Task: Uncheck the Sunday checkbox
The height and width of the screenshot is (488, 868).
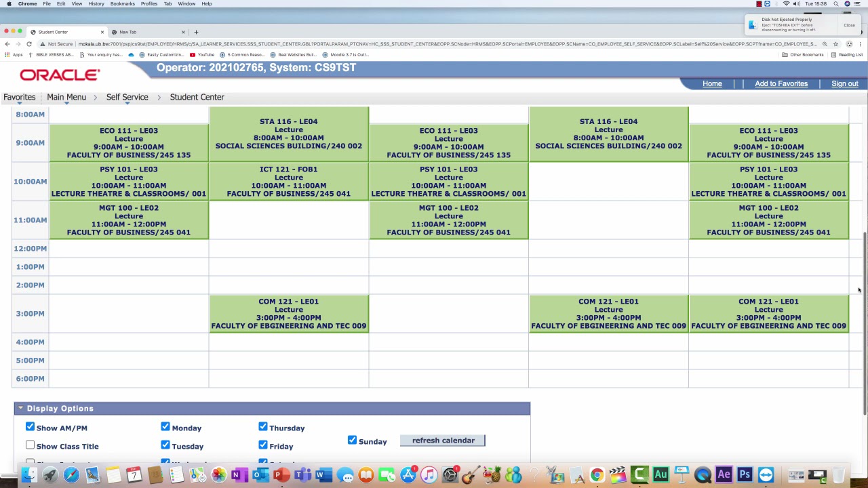Action: (x=352, y=441)
